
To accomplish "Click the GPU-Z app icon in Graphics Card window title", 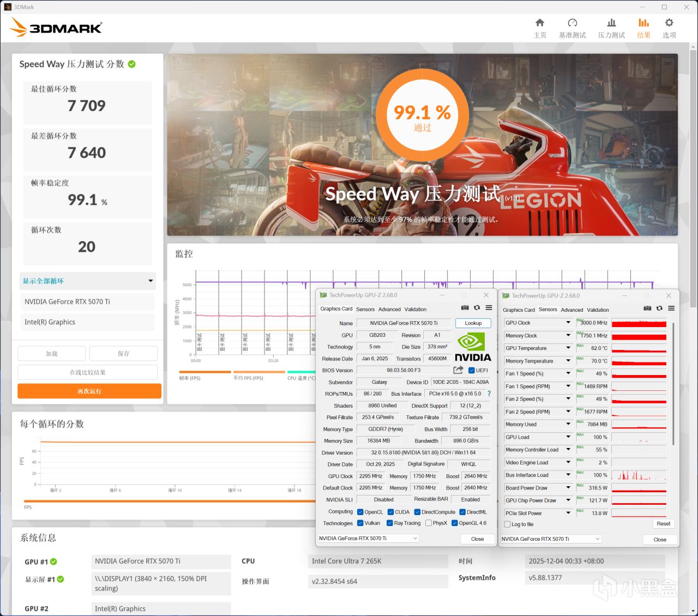I will click(x=323, y=295).
